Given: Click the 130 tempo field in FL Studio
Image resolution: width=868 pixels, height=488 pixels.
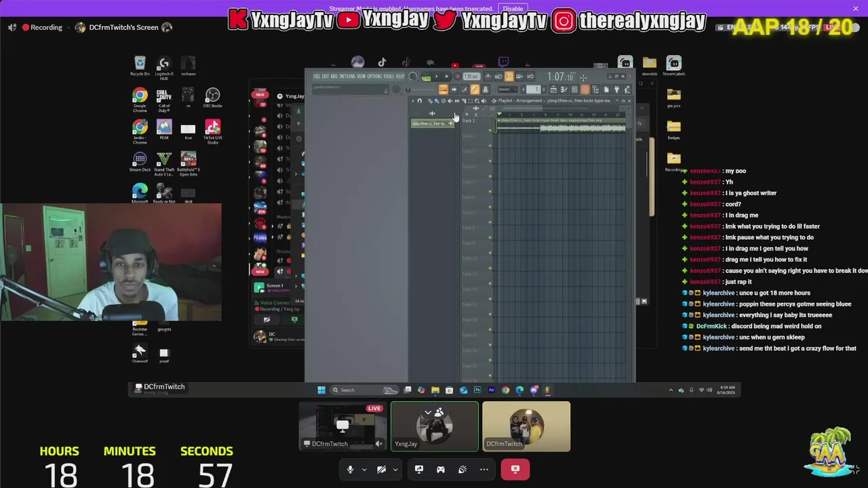Looking at the screenshot, I should 471,77.
